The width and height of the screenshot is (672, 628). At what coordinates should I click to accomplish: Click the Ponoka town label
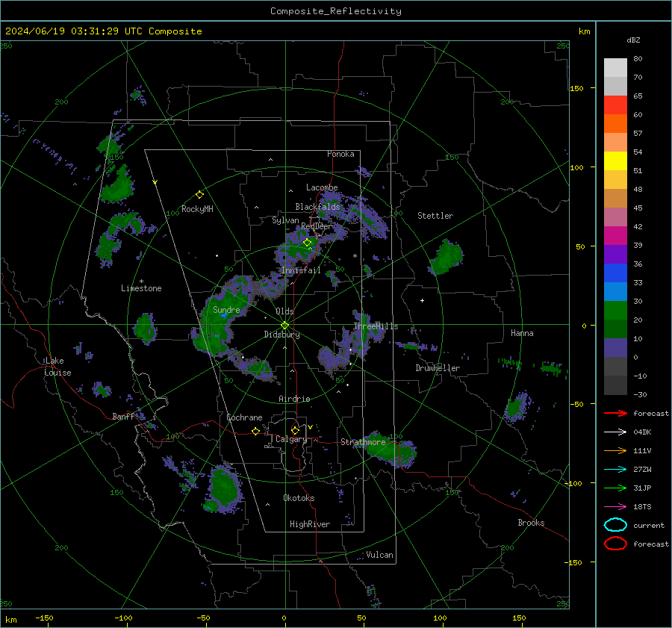pos(340,154)
